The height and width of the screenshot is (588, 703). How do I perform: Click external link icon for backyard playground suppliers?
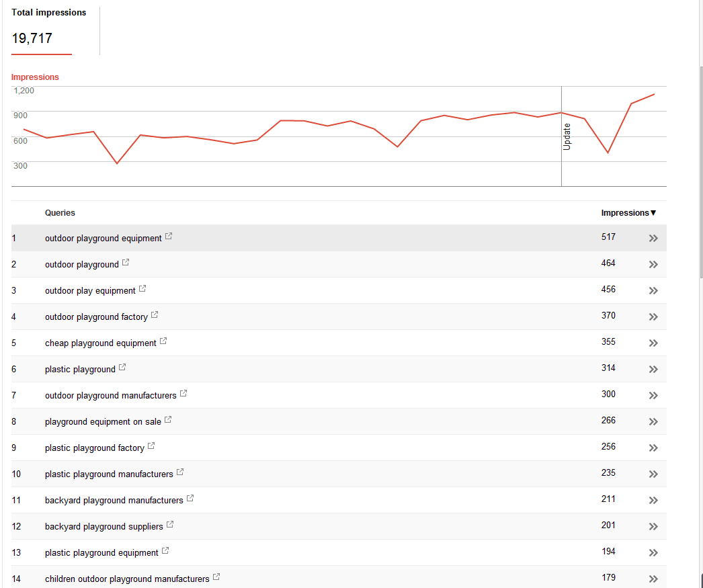click(x=170, y=524)
